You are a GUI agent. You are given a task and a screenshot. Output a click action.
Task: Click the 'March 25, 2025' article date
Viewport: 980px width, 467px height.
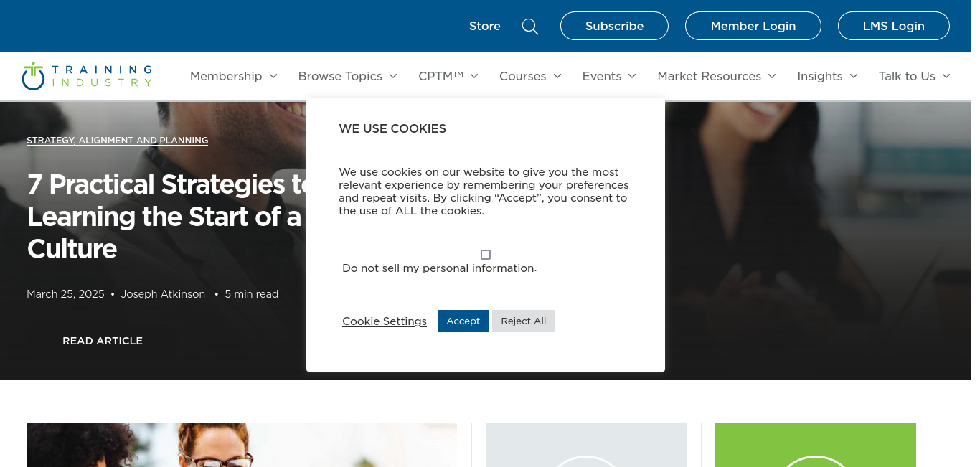coord(65,294)
